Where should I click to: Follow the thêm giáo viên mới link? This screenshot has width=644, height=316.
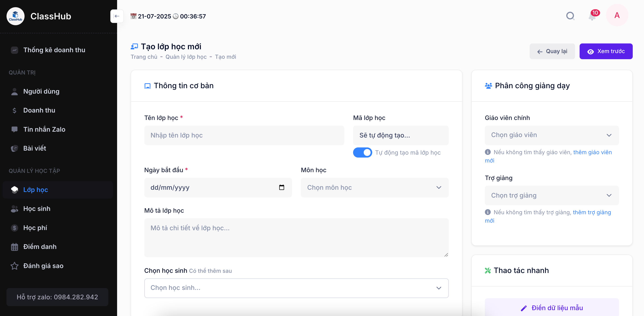(x=592, y=152)
